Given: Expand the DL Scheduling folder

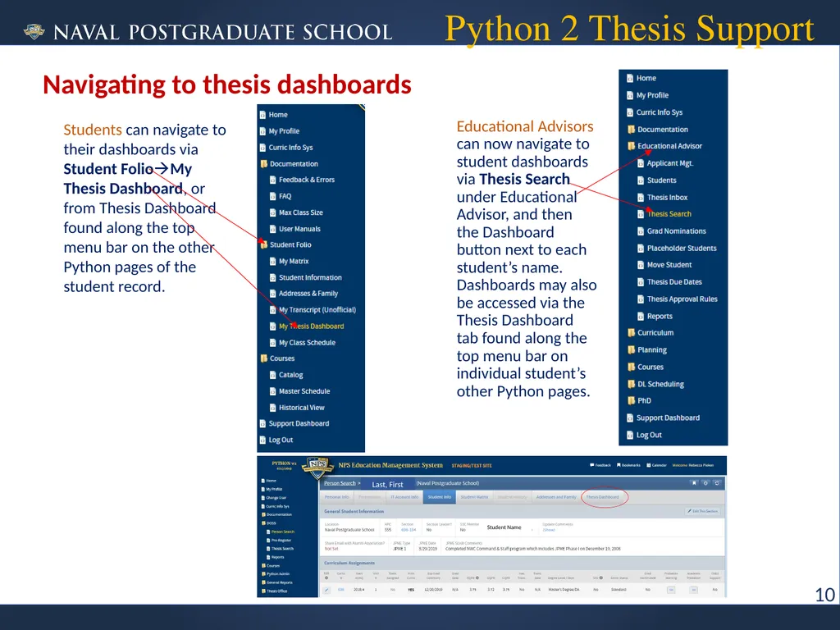Looking at the screenshot, I should pyautogui.click(x=655, y=384).
